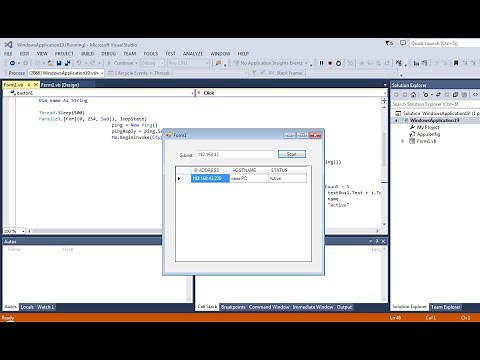Open the button1 class name dropdown

192,93
